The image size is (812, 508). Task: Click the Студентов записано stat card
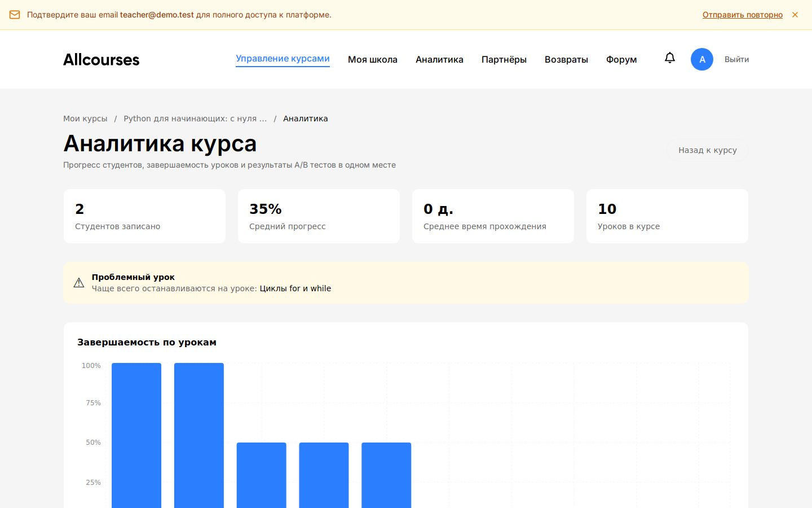144,216
